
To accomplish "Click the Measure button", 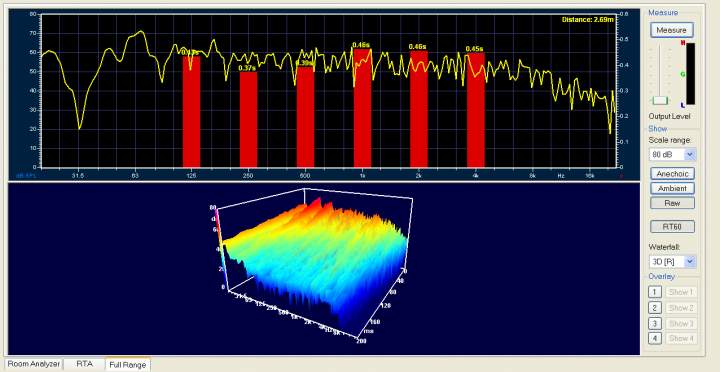I will pos(671,30).
